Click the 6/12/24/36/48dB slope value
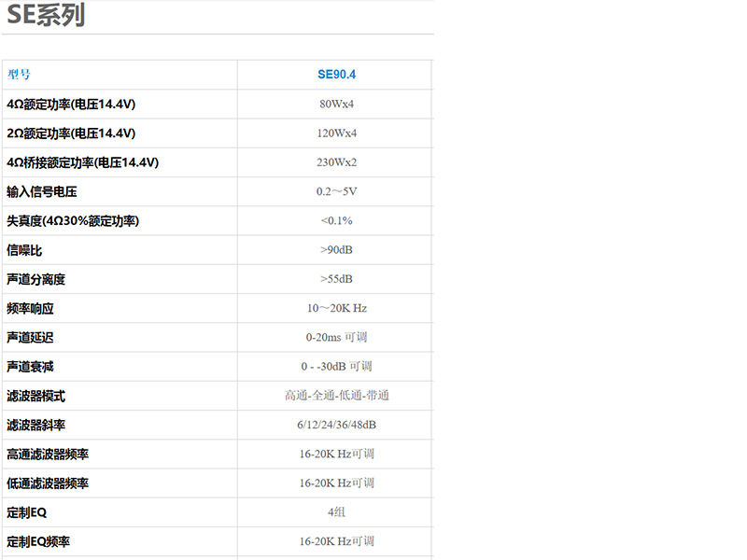 point(336,425)
